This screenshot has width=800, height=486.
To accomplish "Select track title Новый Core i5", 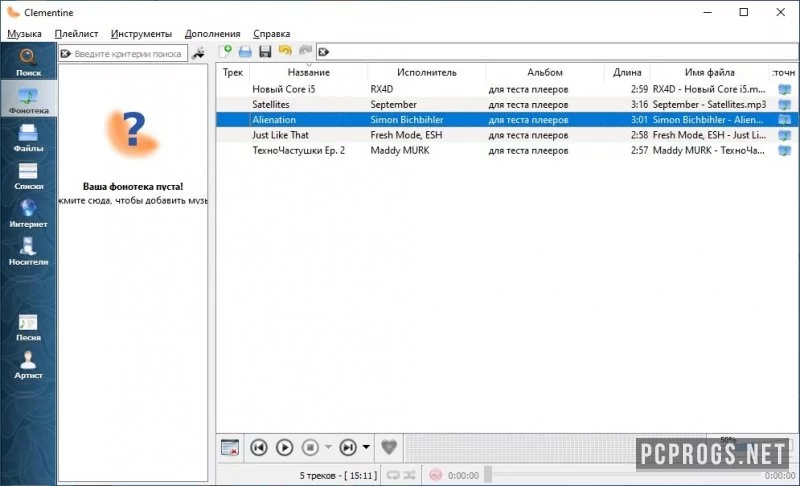I will tap(284, 89).
